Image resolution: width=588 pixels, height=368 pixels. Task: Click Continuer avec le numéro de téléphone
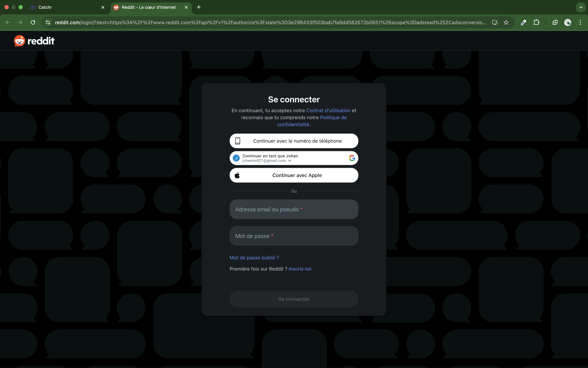(x=294, y=141)
